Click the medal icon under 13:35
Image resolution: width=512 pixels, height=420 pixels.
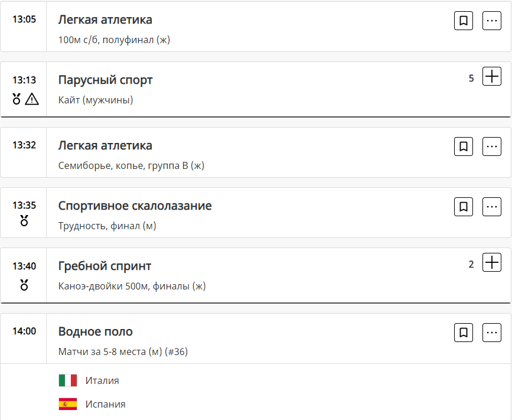pyautogui.click(x=24, y=222)
